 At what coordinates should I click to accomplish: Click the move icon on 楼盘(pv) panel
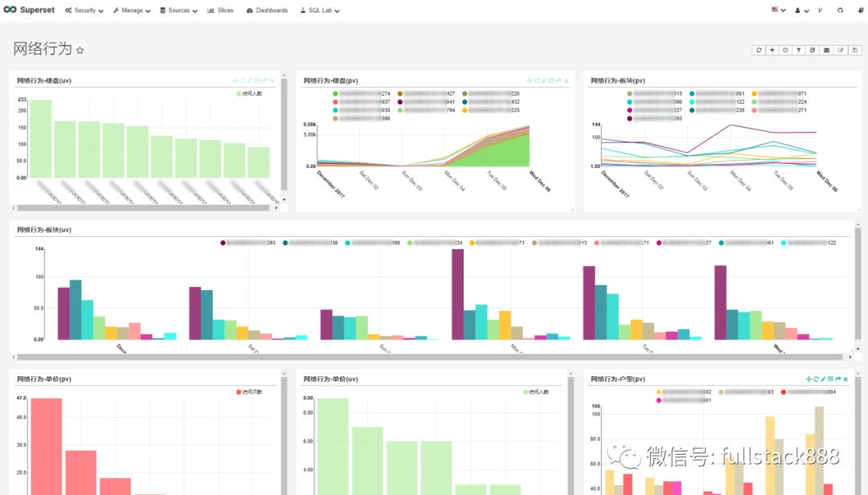coord(529,81)
